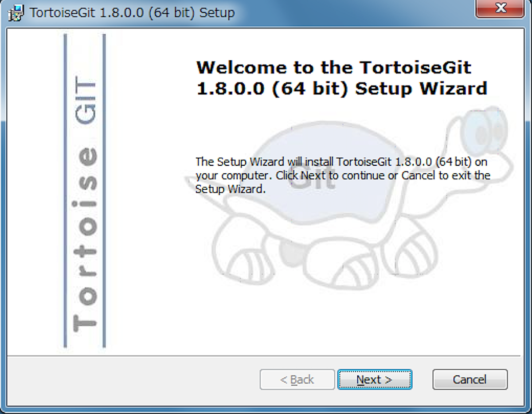Click the 'The Setup Wizard will install' paragraph
This screenshot has height=414, width=532.
coord(343,175)
